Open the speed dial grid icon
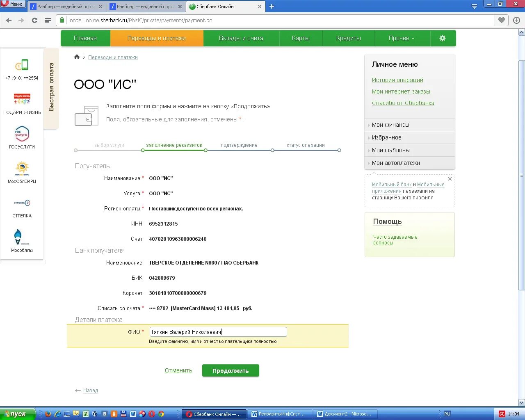 [x=48, y=20]
